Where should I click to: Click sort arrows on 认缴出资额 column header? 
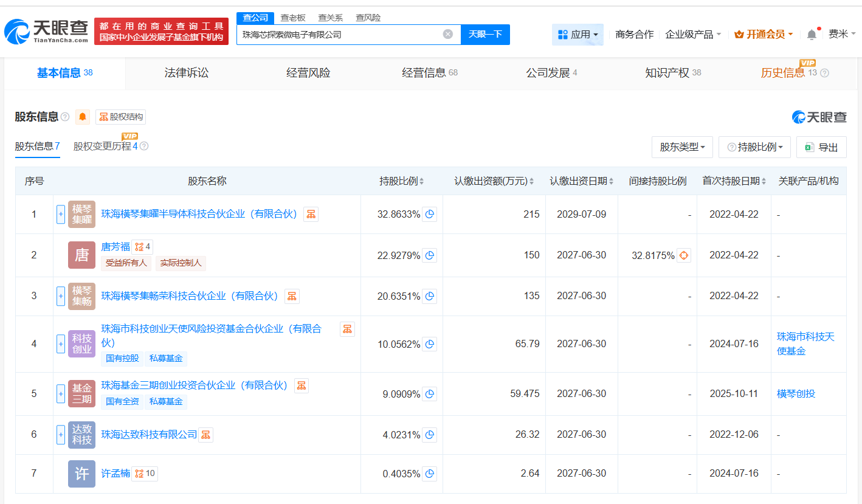(533, 181)
